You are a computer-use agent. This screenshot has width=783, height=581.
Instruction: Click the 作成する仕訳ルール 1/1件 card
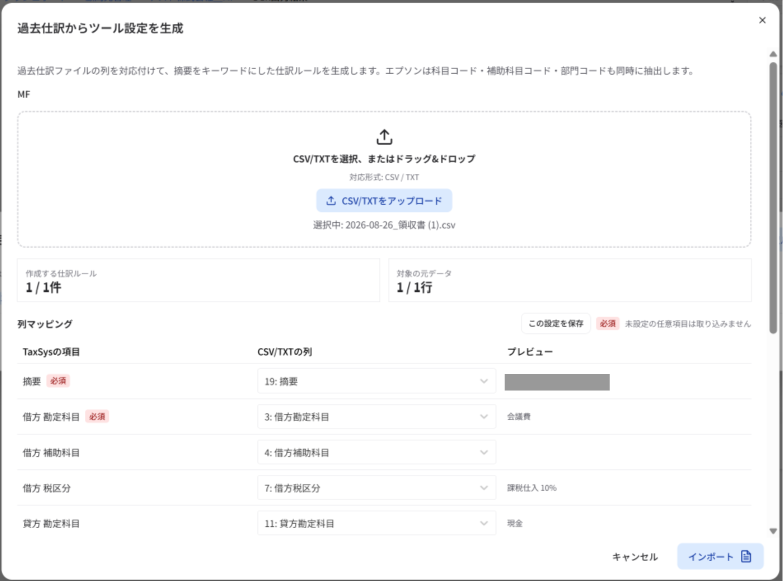pos(198,280)
